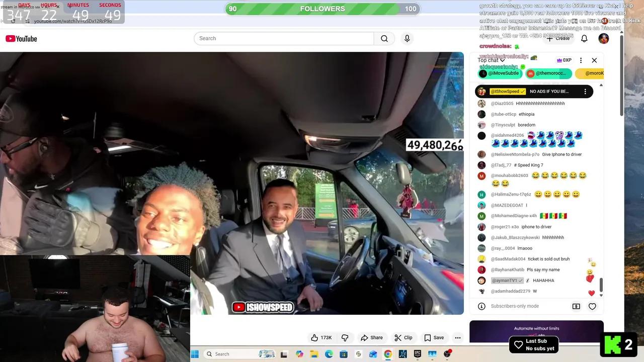Click the pinned @IShowSpeed channel badge
644x362 pixels.
click(x=508, y=92)
